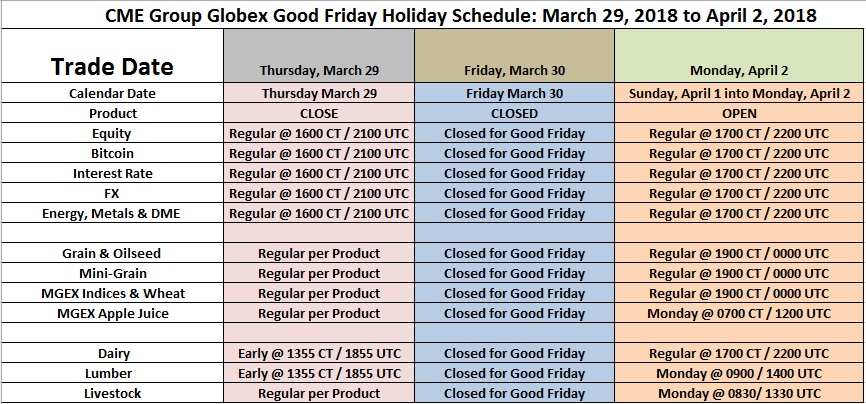The image size is (866, 404).
Task: Select the green 'Monday, April 2' column header
Action: (738, 70)
